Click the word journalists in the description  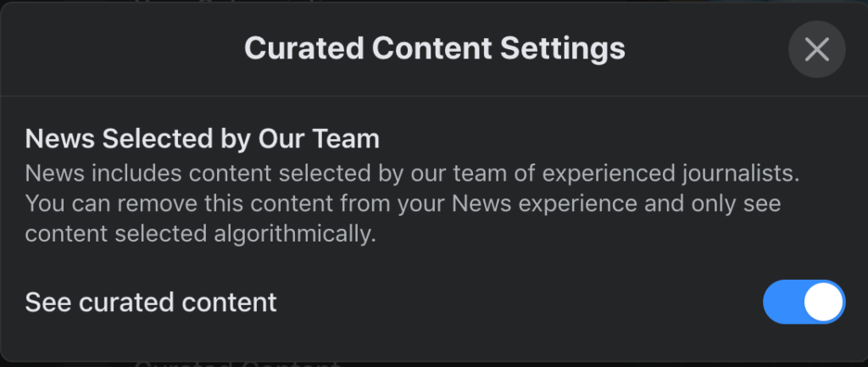pyautogui.click(x=741, y=174)
